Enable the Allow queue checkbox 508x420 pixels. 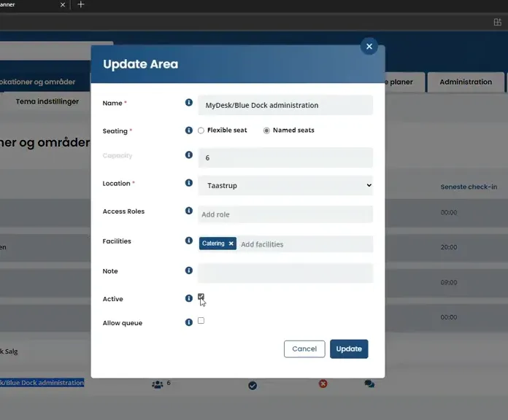click(x=201, y=321)
